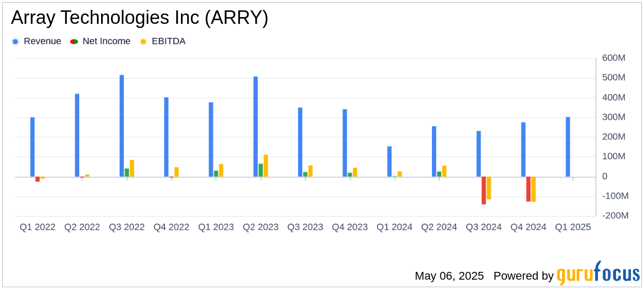Click the Q4 2024 revenue bar
This screenshot has width=644, height=289.
[x=523, y=149]
